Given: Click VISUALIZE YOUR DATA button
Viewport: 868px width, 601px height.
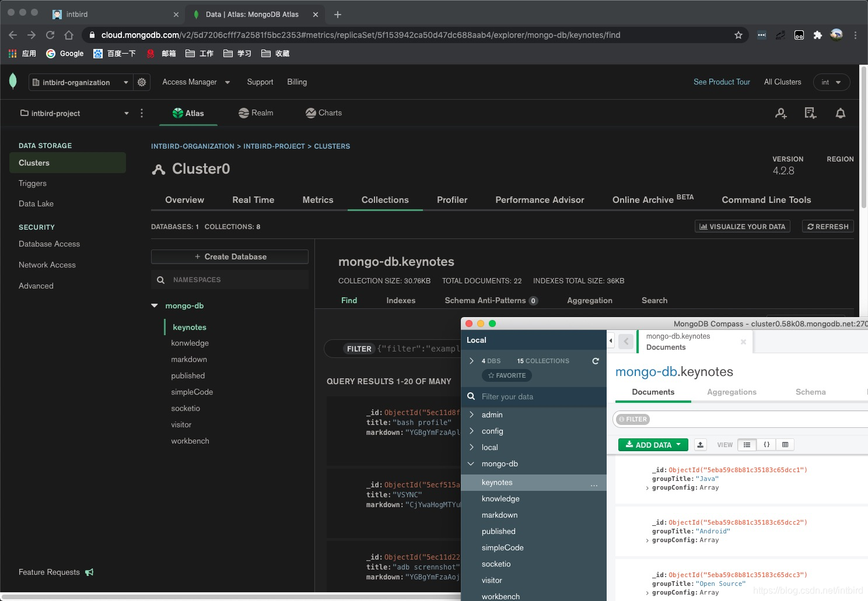Looking at the screenshot, I should click(743, 227).
